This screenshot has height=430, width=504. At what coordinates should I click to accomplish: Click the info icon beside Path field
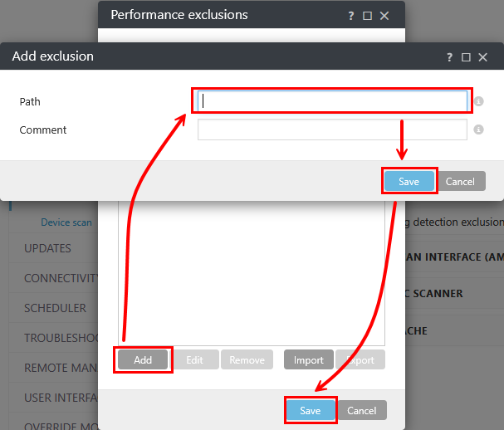coord(479,101)
